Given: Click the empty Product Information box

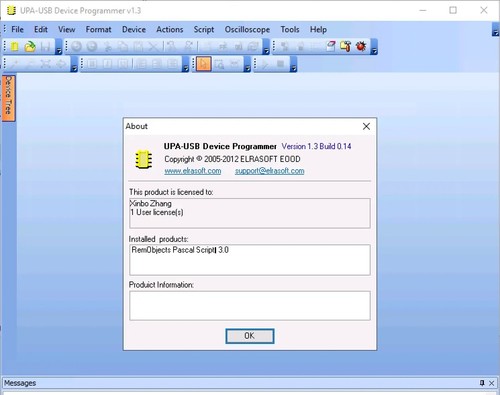Looking at the screenshot, I should pyautogui.click(x=250, y=306).
